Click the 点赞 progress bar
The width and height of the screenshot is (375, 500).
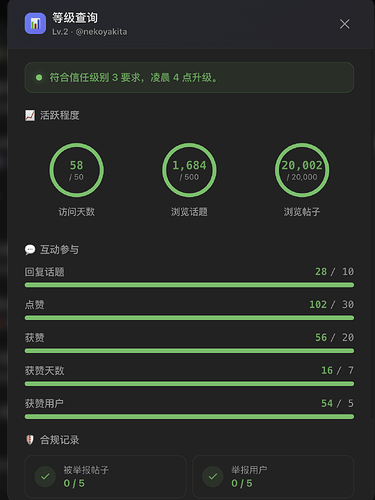click(189, 318)
